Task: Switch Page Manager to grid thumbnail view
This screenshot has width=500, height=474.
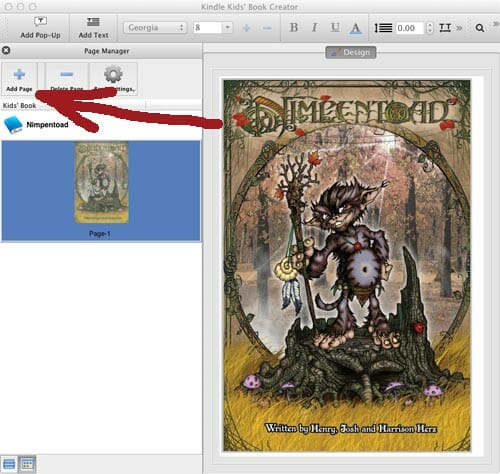Action: coord(27,464)
